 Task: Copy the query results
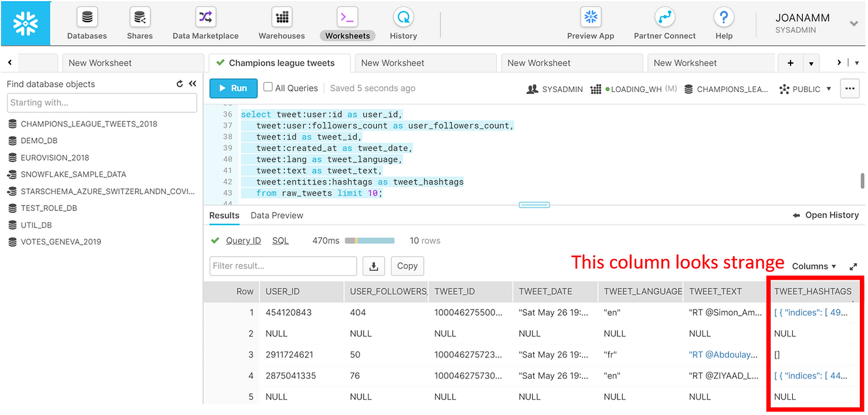pos(407,266)
